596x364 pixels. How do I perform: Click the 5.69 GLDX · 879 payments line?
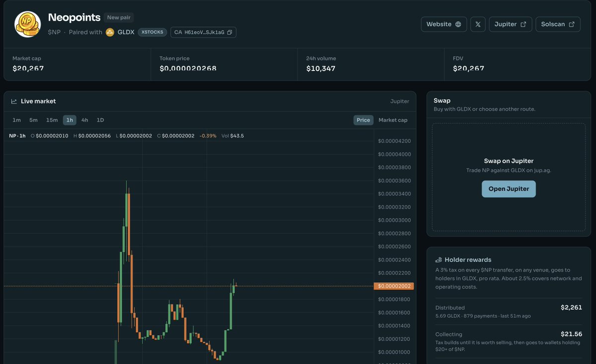click(x=483, y=316)
